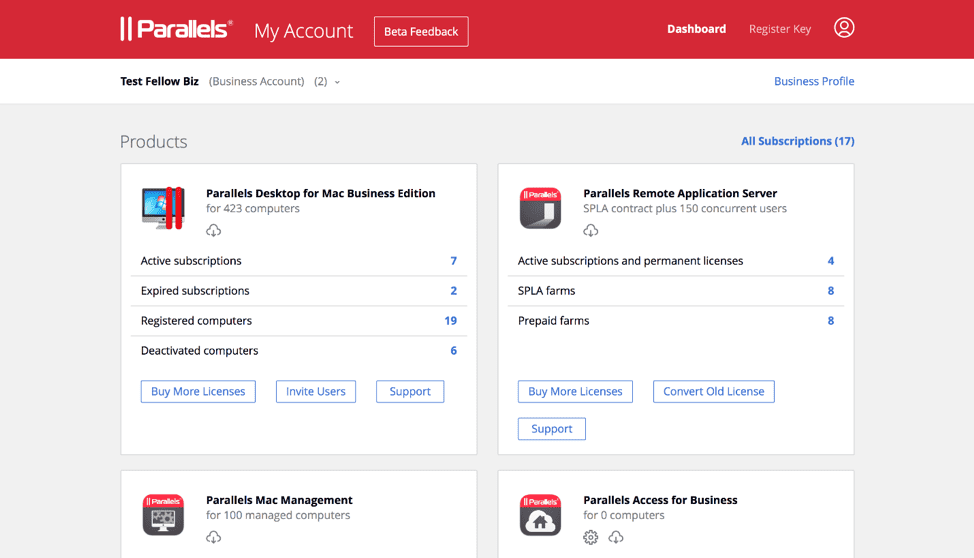This screenshot has width=974, height=558.
Task: Open Support for Parallels Desktop
Action: [410, 391]
